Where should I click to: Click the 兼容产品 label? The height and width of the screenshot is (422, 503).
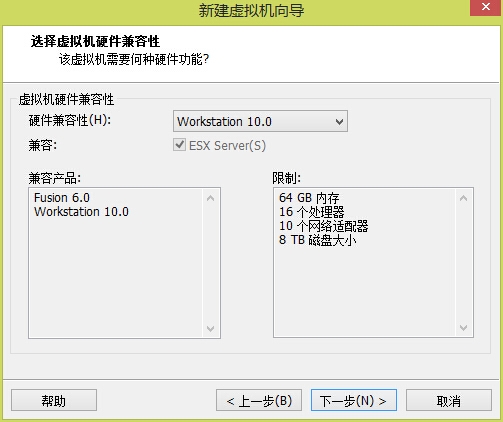(x=55, y=178)
